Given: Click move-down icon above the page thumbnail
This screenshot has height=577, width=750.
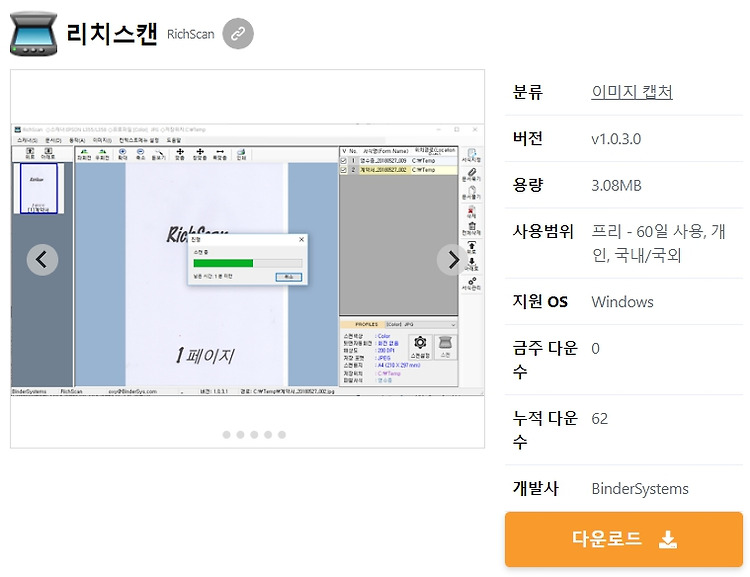Looking at the screenshot, I should 48,154.
